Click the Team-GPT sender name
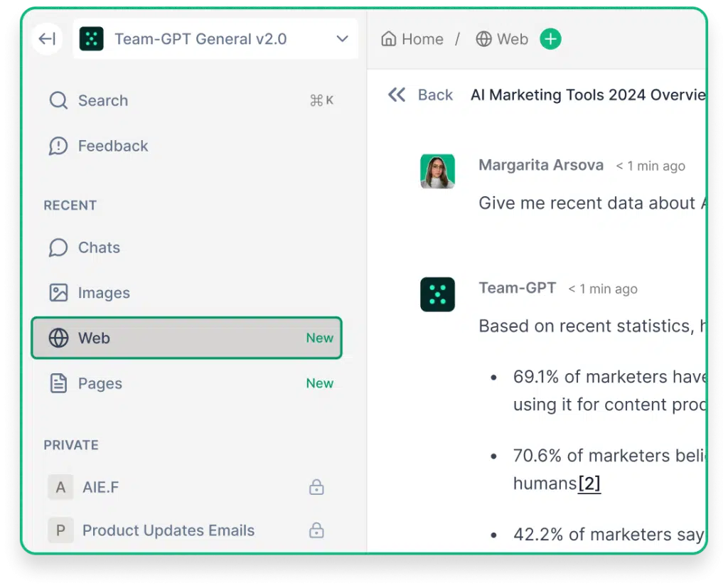728x588 pixels. (518, 288)
